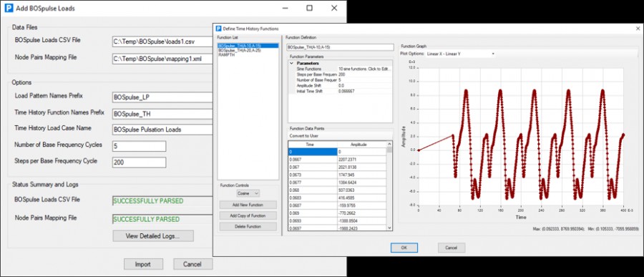Collapse the Parameters section triangle
644x277 pixels.
(292, 64)
